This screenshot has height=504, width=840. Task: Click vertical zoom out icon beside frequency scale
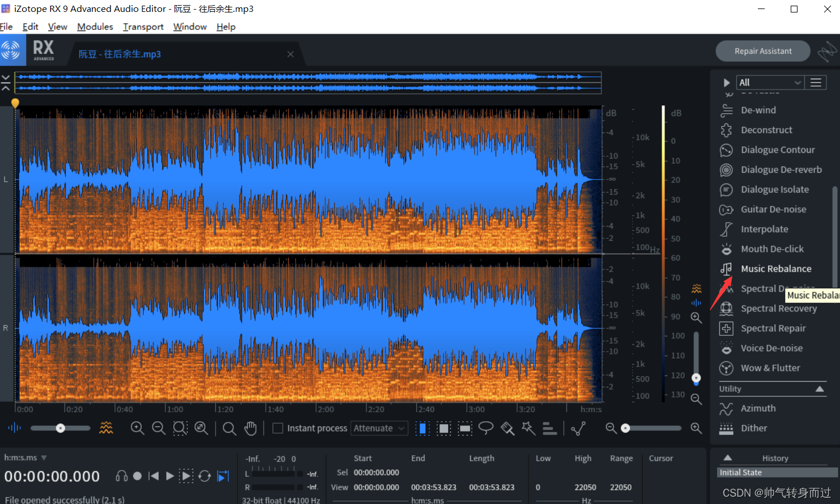tap(696, 399)
